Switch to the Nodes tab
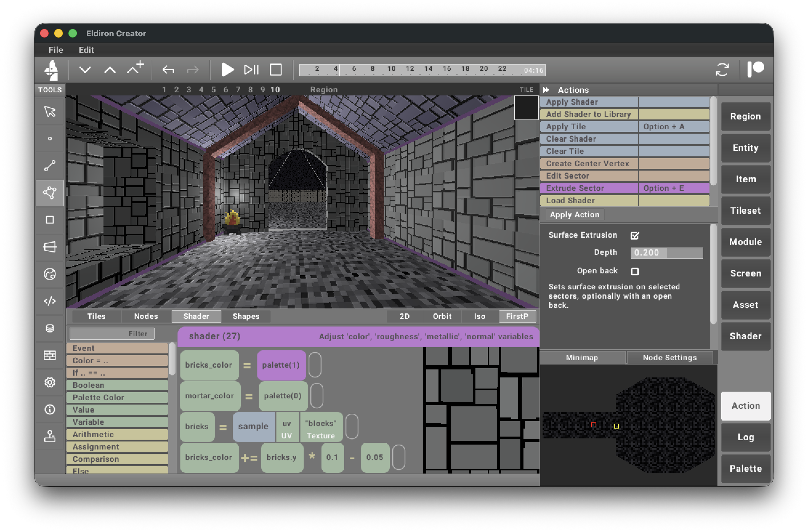Viewport: 808px width, 532px height. (x=146, y=316)
